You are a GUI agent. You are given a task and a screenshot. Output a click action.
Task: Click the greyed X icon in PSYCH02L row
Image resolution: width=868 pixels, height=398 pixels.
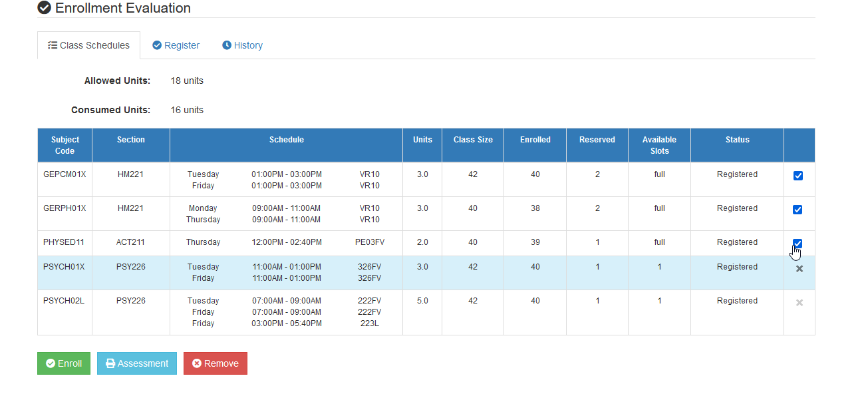point(799,303)
